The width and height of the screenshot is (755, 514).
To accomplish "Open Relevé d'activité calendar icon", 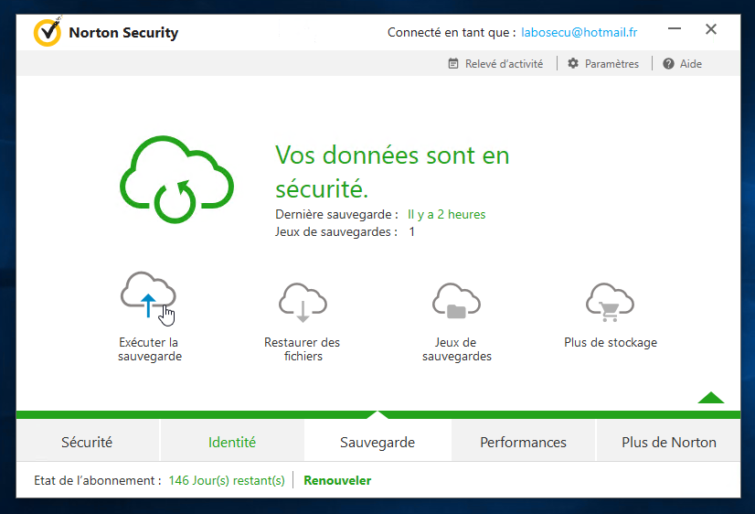I will pos(453,64).
